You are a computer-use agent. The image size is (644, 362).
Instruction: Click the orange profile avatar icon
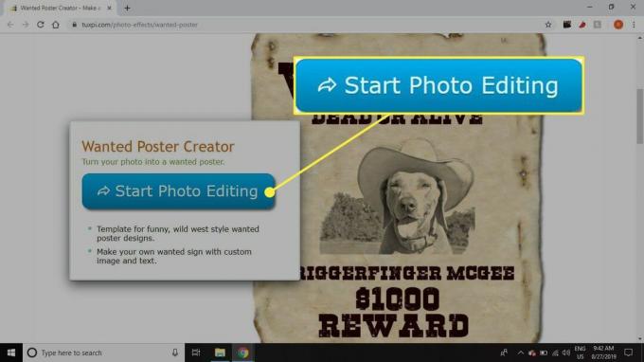click(618, 25)
